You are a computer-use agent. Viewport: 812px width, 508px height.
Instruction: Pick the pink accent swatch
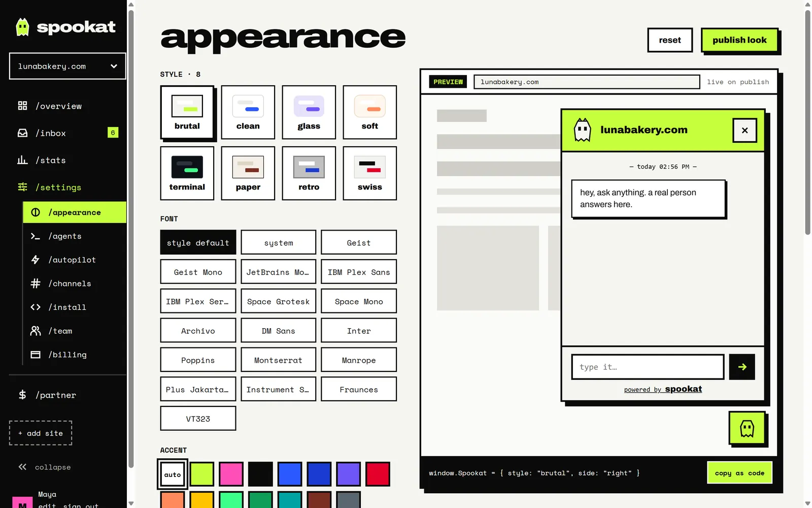coord(231,474)
